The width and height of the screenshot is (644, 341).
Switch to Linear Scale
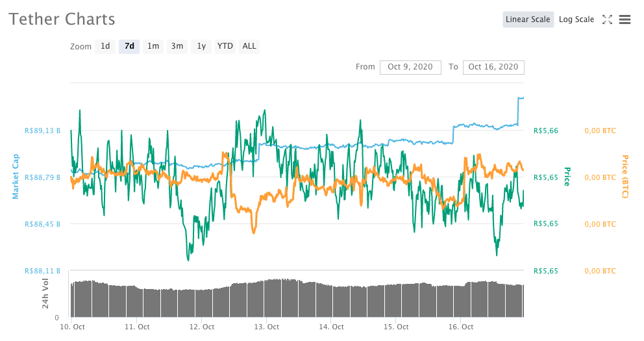528,19
